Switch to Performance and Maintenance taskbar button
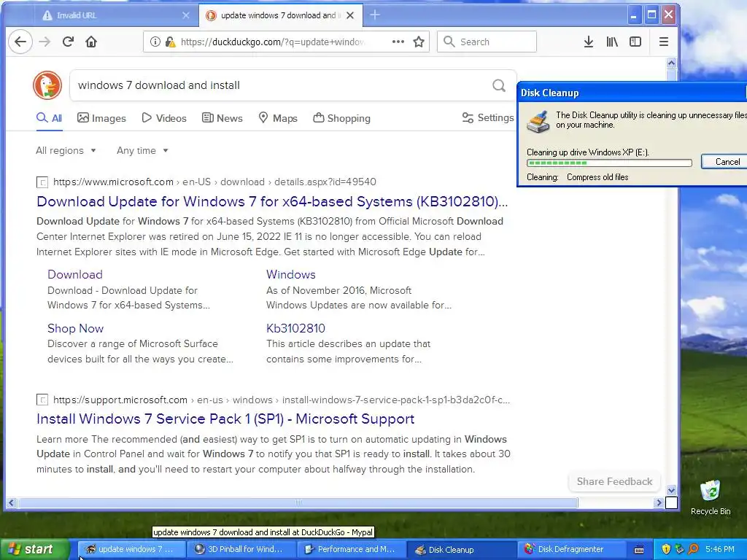 pos(352,549)
